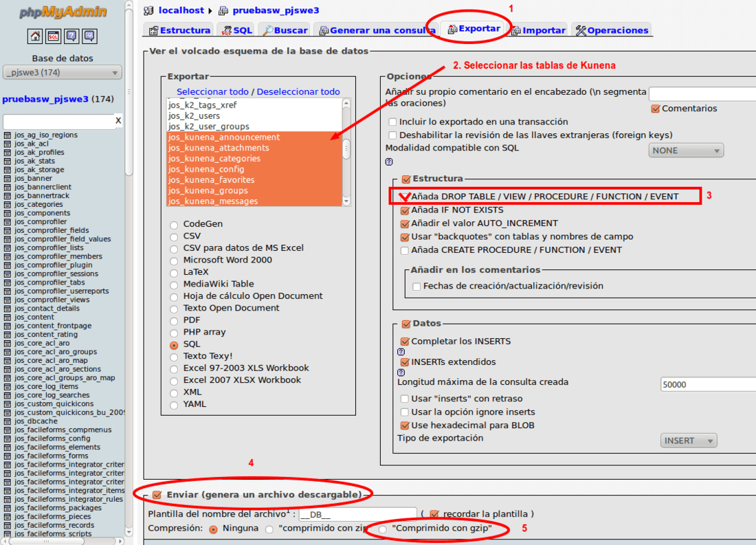Click the server icon beside localhost
Screen dimensions: 756x545
click(x=149, y=10)
